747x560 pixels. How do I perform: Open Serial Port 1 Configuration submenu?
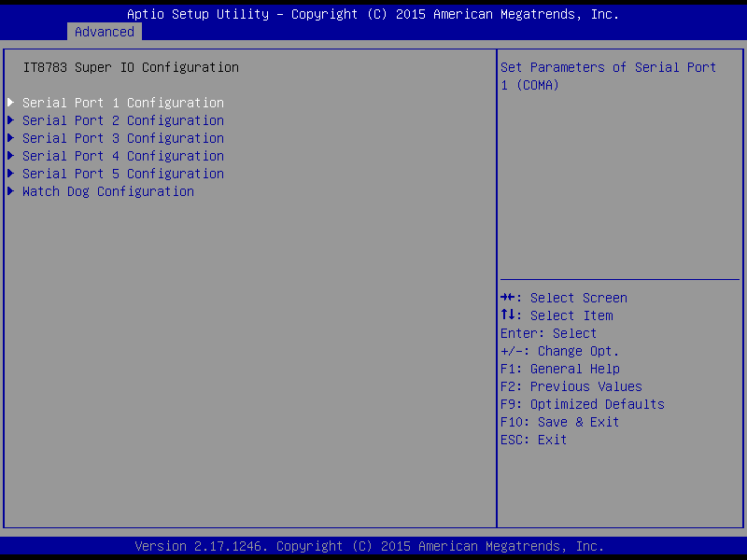tap(123, 103)
